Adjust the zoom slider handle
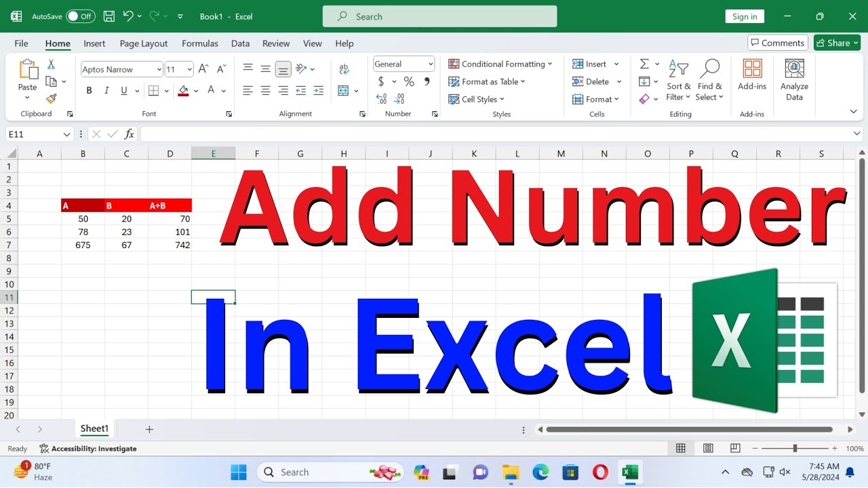This screenshot has width=868, height=488. 795,449
